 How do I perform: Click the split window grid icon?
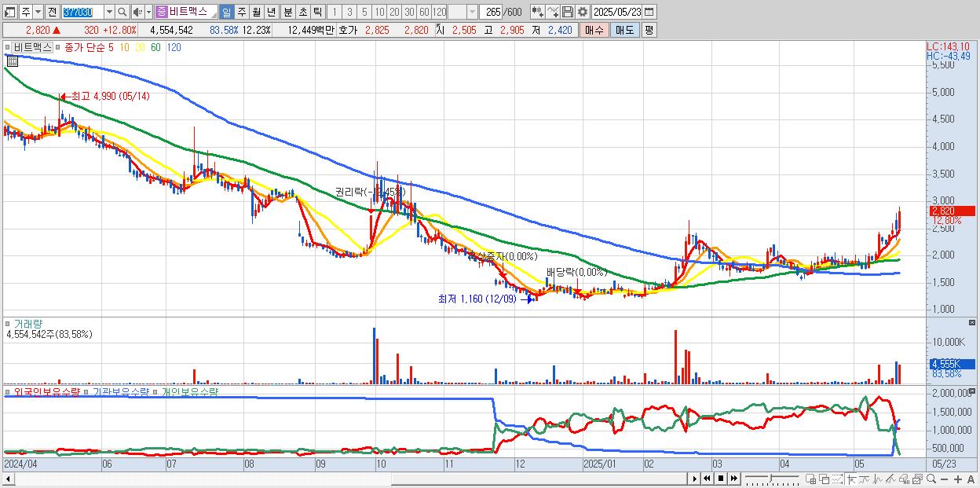[811, 479]
